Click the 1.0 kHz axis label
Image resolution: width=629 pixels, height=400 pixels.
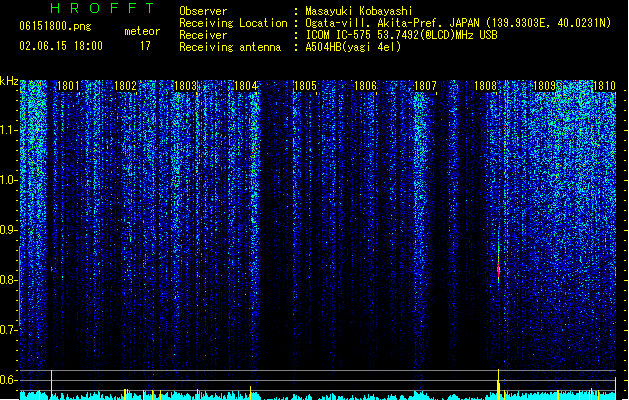click(8, 180)
